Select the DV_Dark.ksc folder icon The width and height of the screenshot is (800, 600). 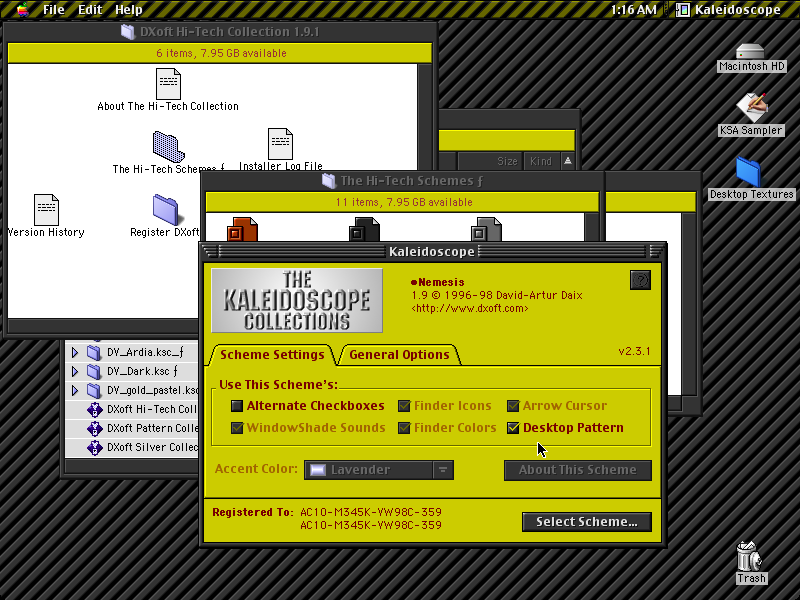tap(94, 371)
